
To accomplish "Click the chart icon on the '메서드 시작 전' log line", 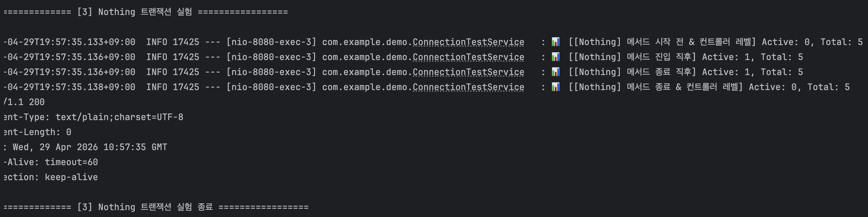I will (x=556, y=42).
